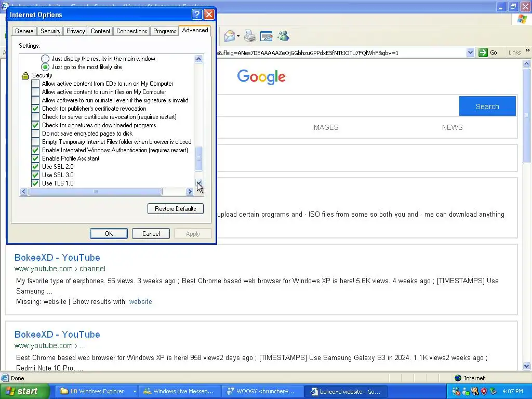The height and width of the screenshot is (399, 532).
Task: Expand the Links toolbar chevron
Action: pos(528,50)
